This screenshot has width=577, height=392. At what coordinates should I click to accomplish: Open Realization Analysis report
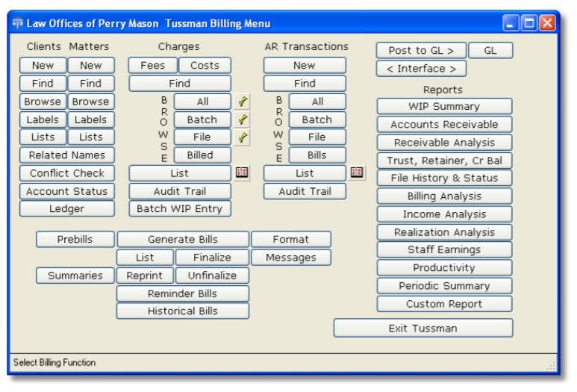[x=445, y=232]
